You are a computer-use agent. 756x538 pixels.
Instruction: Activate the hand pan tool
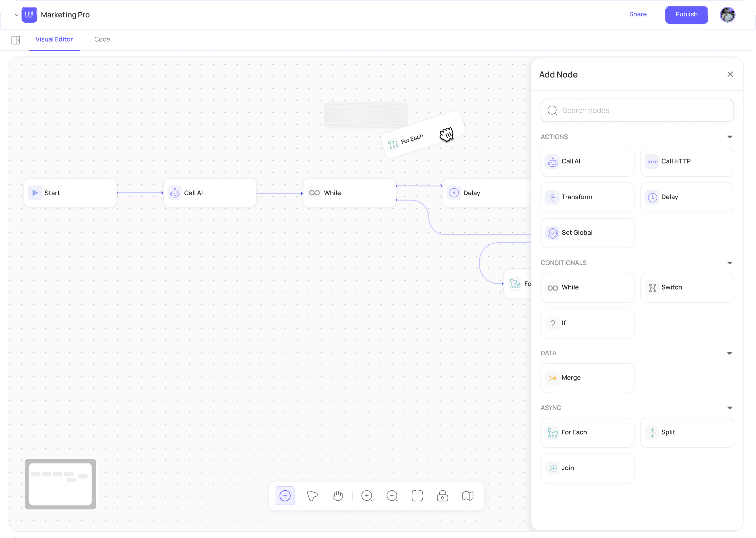pos(337,496)
